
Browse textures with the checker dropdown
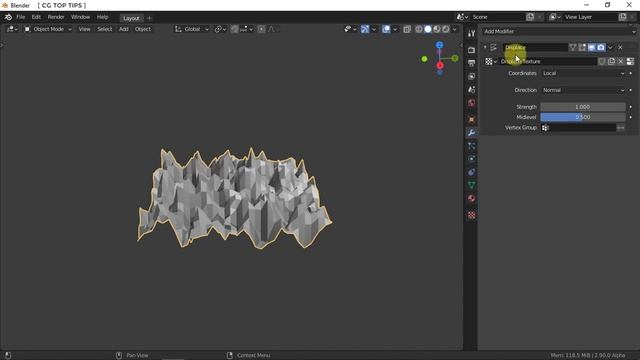[491, 61]
